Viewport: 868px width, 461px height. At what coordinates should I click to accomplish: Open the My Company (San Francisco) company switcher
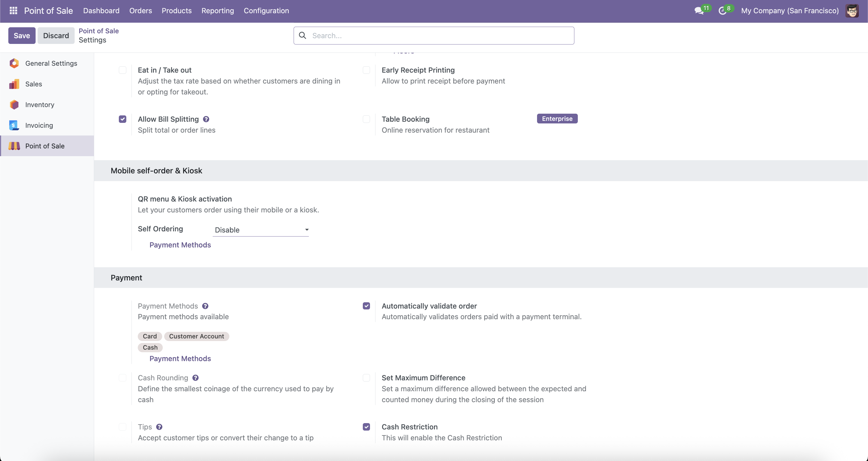(x=790, y=11)
